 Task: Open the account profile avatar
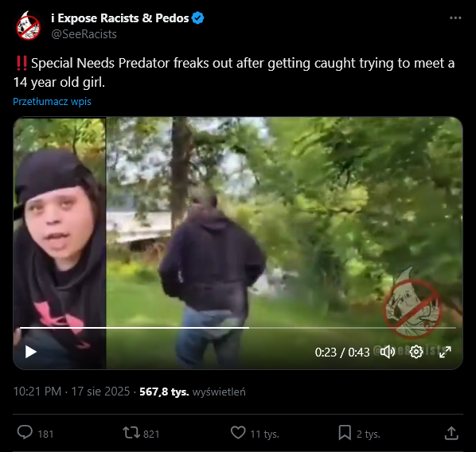28,25
